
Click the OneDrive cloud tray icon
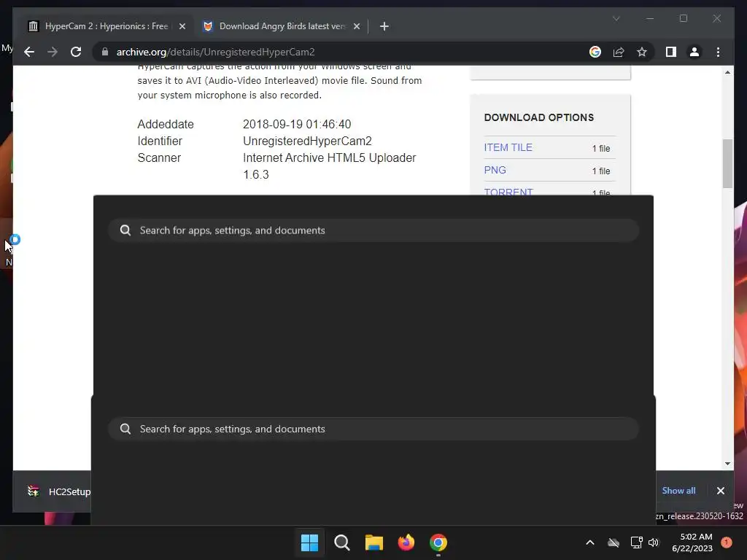coord(613,542)
